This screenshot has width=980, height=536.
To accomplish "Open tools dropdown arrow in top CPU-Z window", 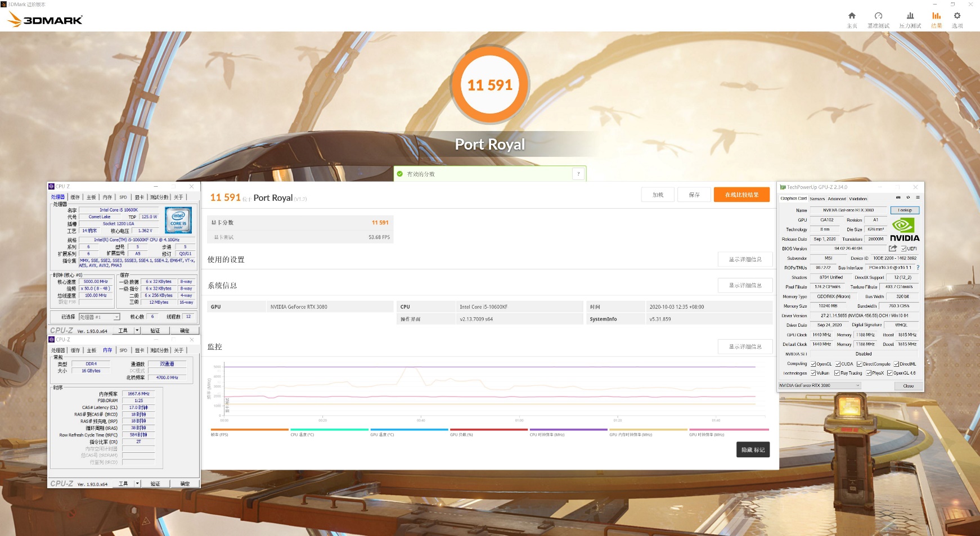I will coord(137,330).
